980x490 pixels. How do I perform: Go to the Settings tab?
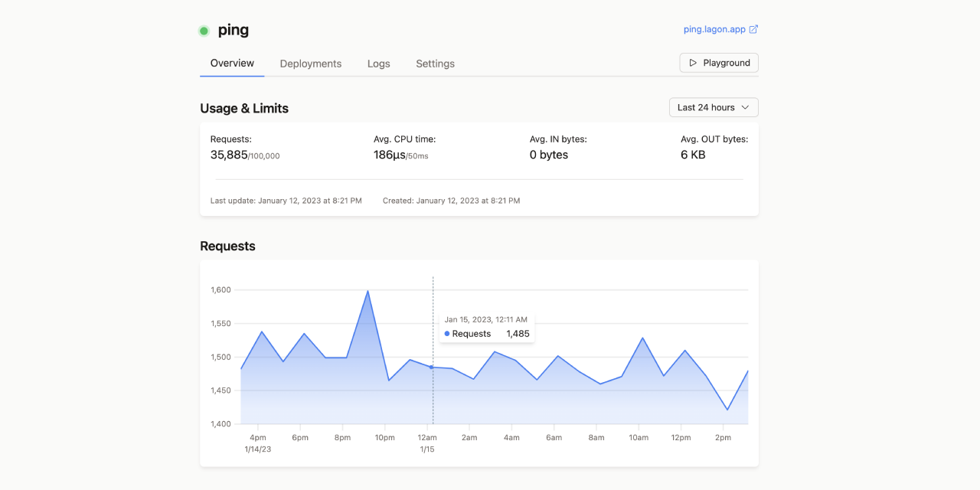coord(435,64)
